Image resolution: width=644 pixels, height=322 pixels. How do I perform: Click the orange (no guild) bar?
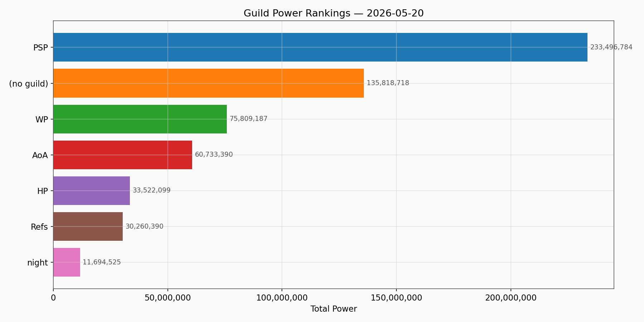coord(209,83)
